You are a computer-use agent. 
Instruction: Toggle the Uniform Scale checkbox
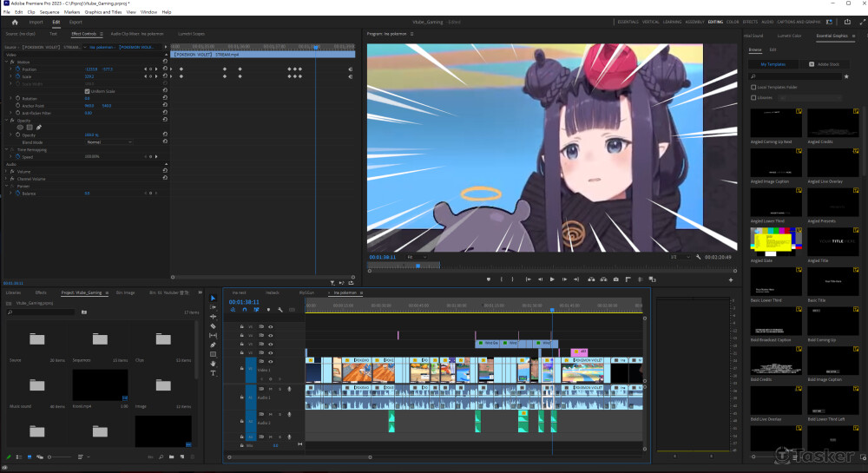pos(87,91)
